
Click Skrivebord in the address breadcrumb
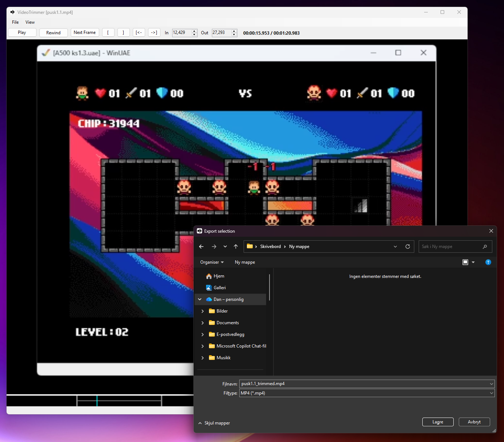271,247
